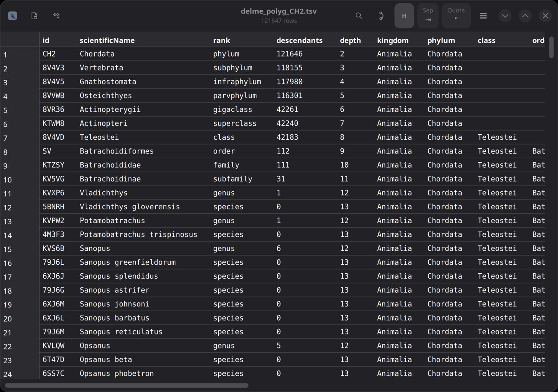This screenshot has height=392, width=558.
Task: Click the Vertebrata name cell
Action: pyautogui.click(x=101, y=68)
